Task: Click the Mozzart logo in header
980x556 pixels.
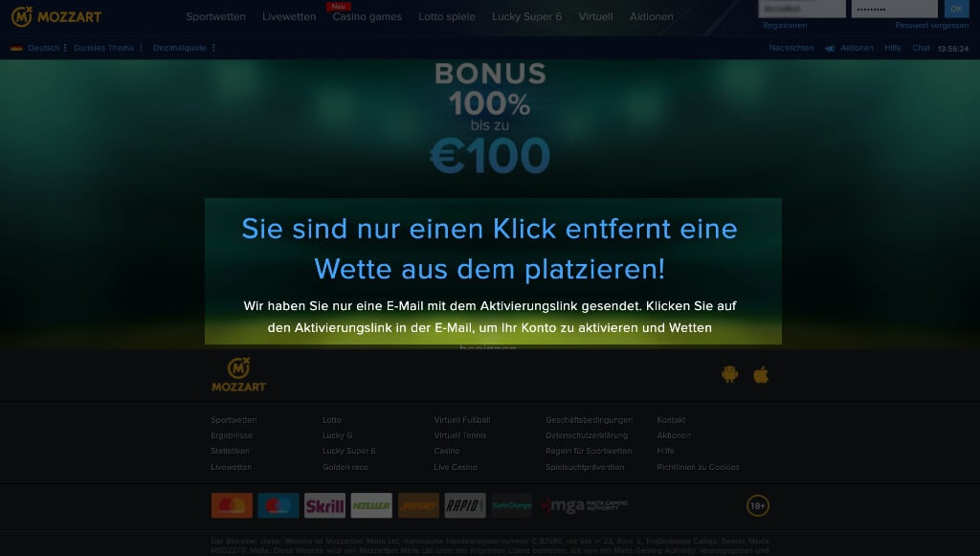Action: pos(56,16)
